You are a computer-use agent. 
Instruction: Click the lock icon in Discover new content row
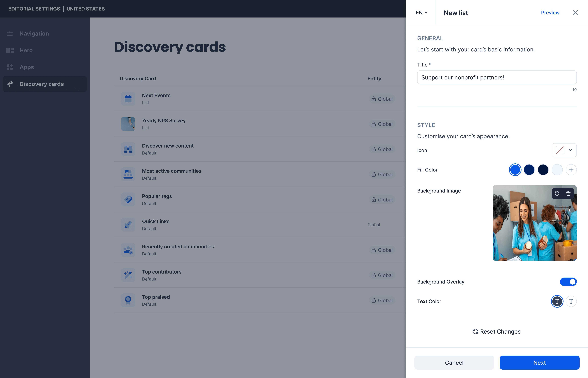tap(374, 149)
